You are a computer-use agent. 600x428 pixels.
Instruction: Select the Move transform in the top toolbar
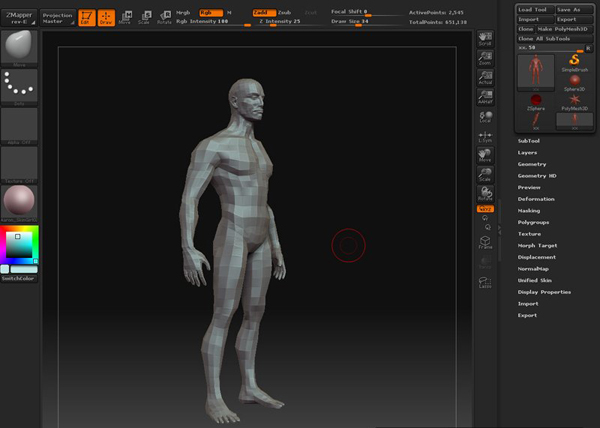[x=125, y=18]
